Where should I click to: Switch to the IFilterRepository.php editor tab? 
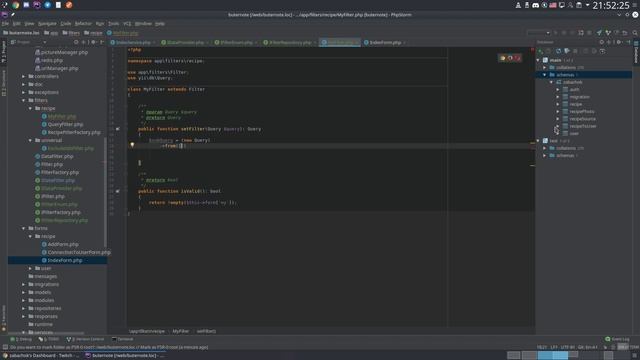point(289,42)
